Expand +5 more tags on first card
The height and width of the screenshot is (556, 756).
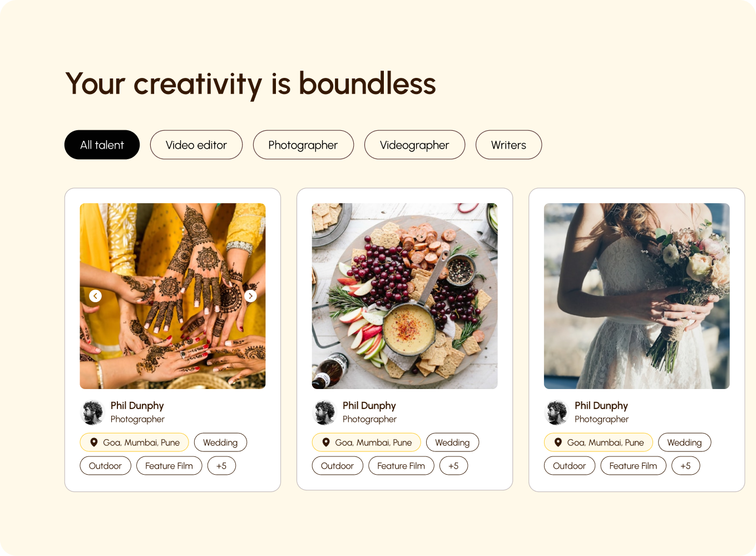221,466
